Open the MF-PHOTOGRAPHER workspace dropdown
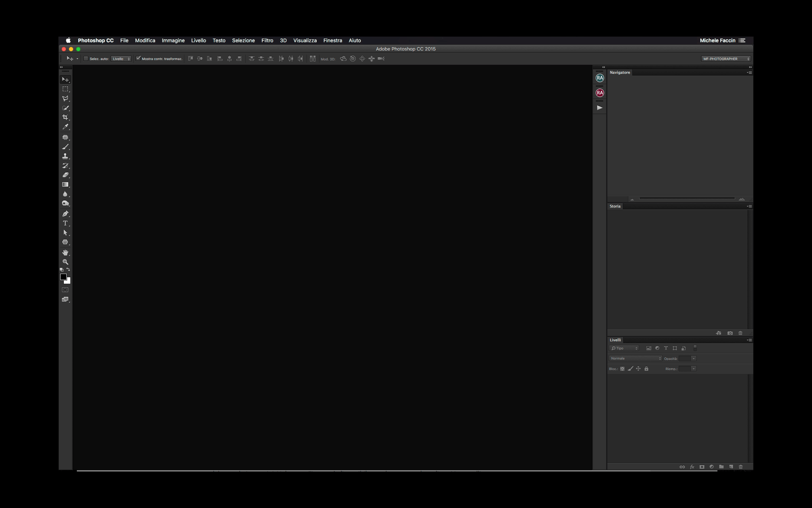 click(726, 59)
